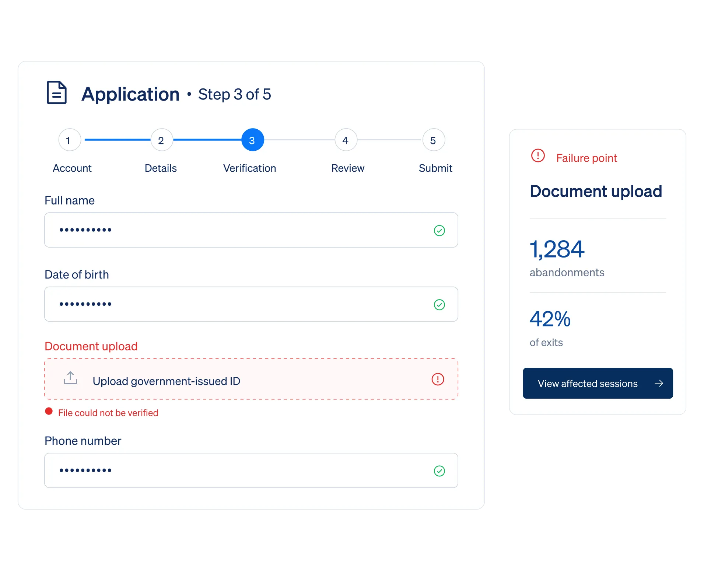Image resolution: width=704 pixels, height=588 pixels.
Task: Click the Details step label
Action: [x=161, y=168]
